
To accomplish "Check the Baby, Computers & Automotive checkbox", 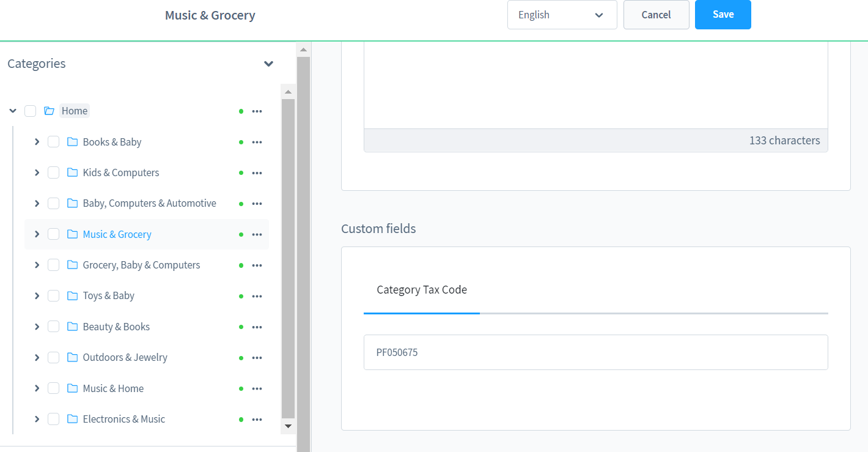I will 53,203.
